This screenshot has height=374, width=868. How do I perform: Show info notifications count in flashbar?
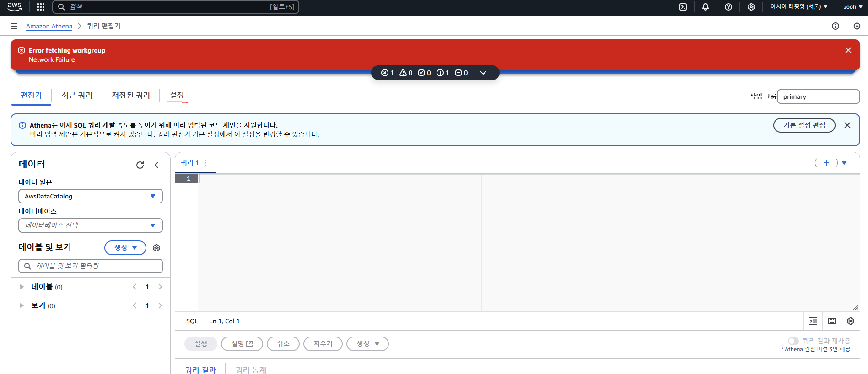click(x=443, y=73)
